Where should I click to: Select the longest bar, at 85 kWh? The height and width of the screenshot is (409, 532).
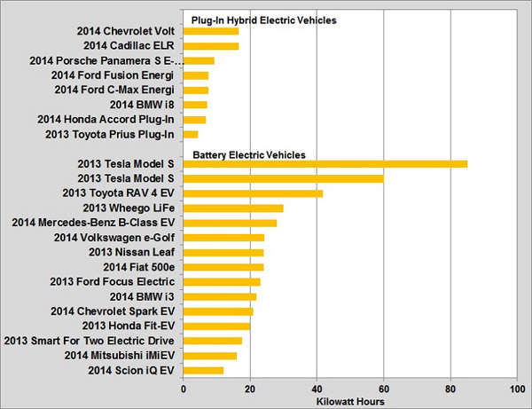pyautogui.click(x=325, y=164)
